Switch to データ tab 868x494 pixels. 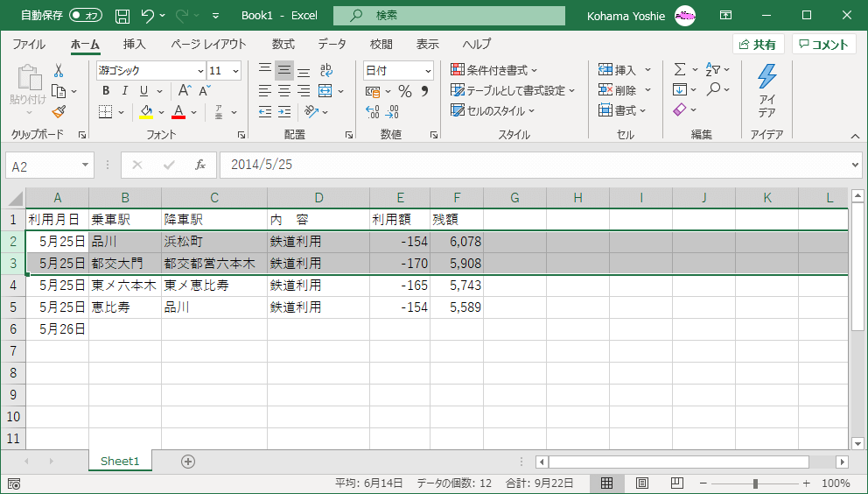[x=332, y=45]
